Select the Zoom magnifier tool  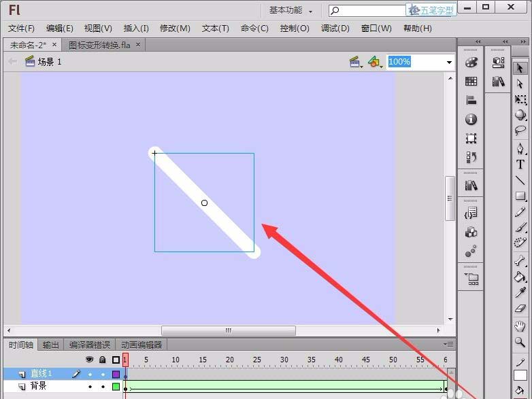[520, 342]
